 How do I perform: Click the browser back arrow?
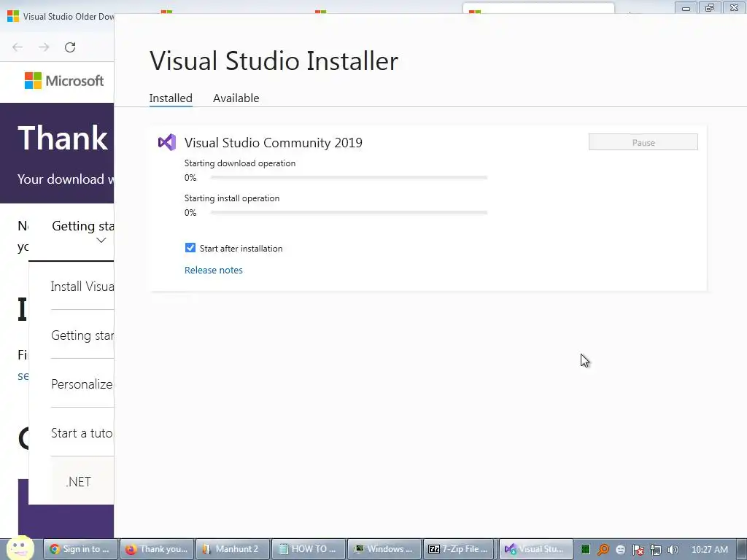tap(18, 47)
